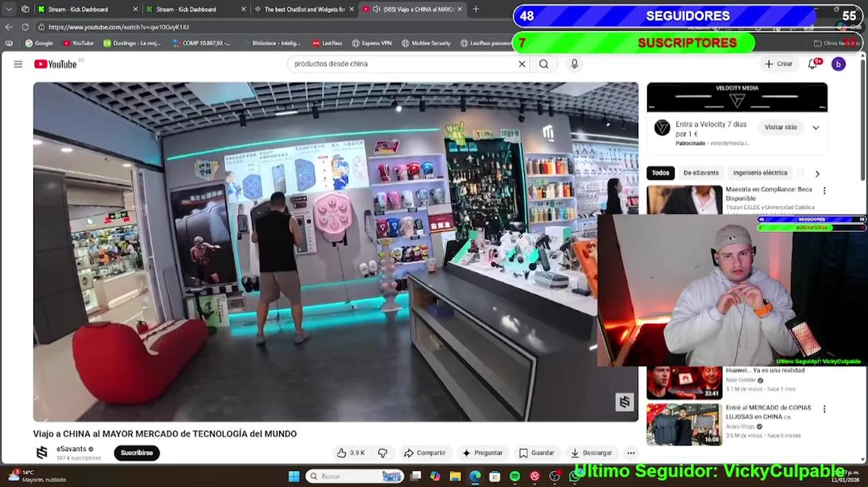The image size is (868, 487).
Task: Click Visitar sitio on the Velocity ad
Action: (781, 127)
